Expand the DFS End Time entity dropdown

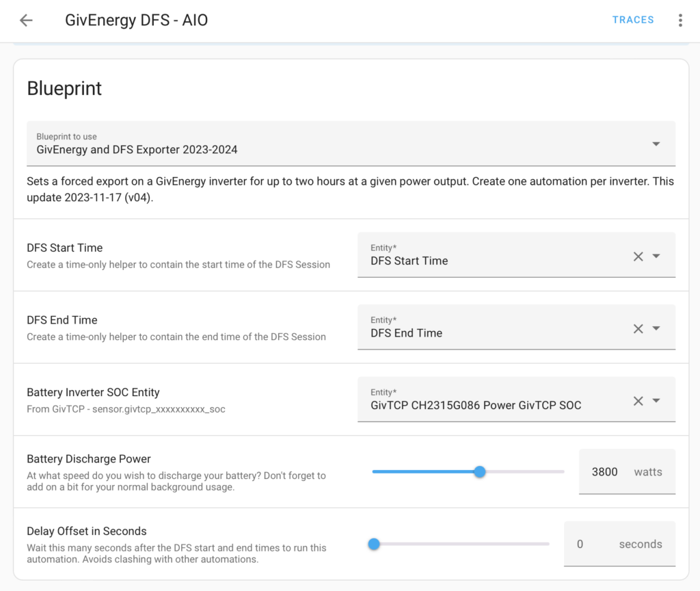pos(656,328)
